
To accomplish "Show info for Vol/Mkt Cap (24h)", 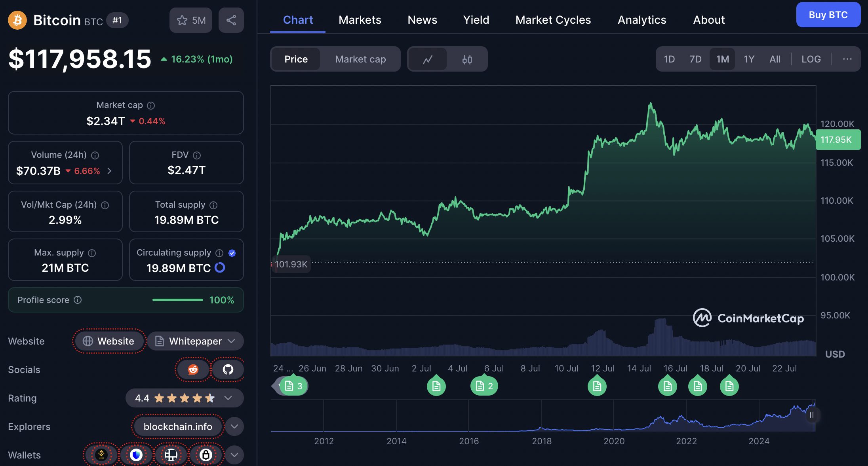I will pyautogui.click(x=105, y=205).
